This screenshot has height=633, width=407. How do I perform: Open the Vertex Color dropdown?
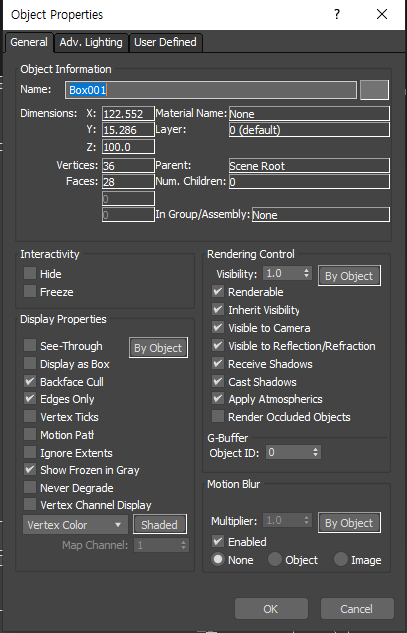coord(75,525)
